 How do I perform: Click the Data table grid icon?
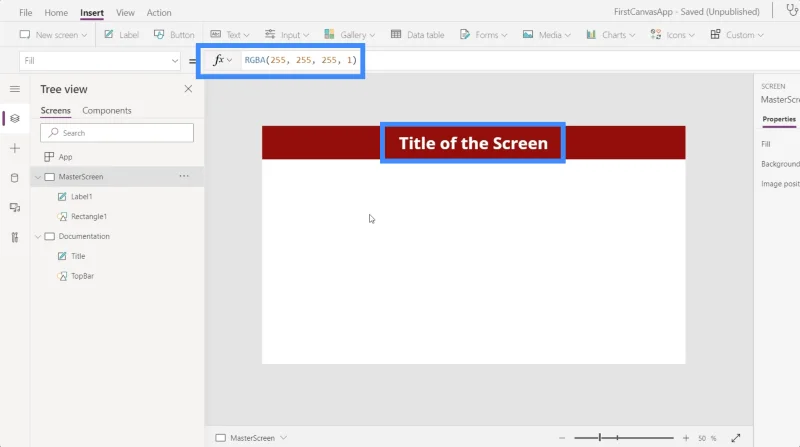[x=396, y=34]
